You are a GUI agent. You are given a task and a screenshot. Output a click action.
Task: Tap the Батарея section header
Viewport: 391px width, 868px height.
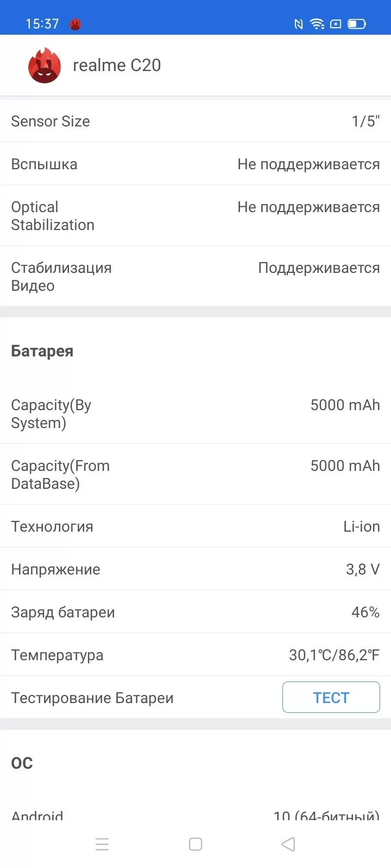[42, 351]
